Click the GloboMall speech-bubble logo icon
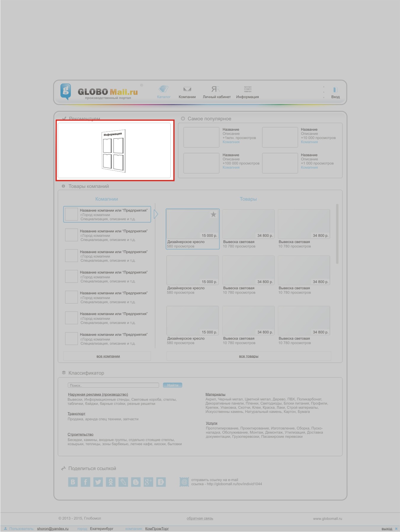 [x=65, y=91]
